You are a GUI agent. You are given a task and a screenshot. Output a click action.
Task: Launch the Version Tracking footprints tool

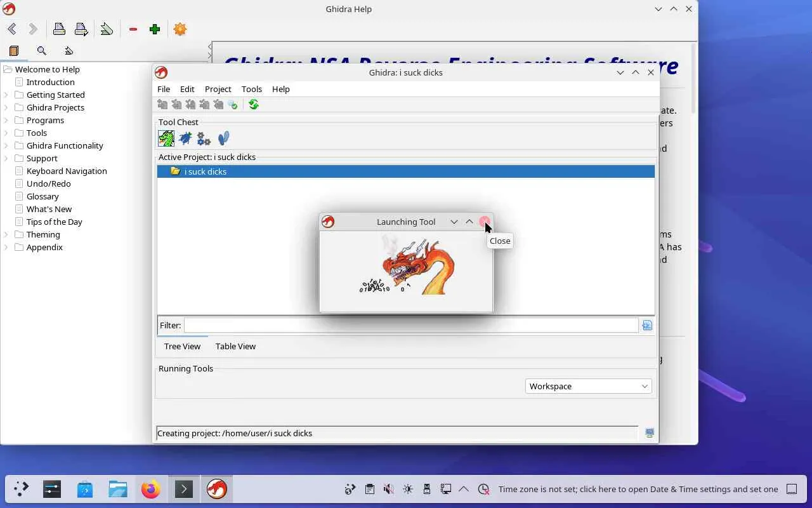click(223, 138)
